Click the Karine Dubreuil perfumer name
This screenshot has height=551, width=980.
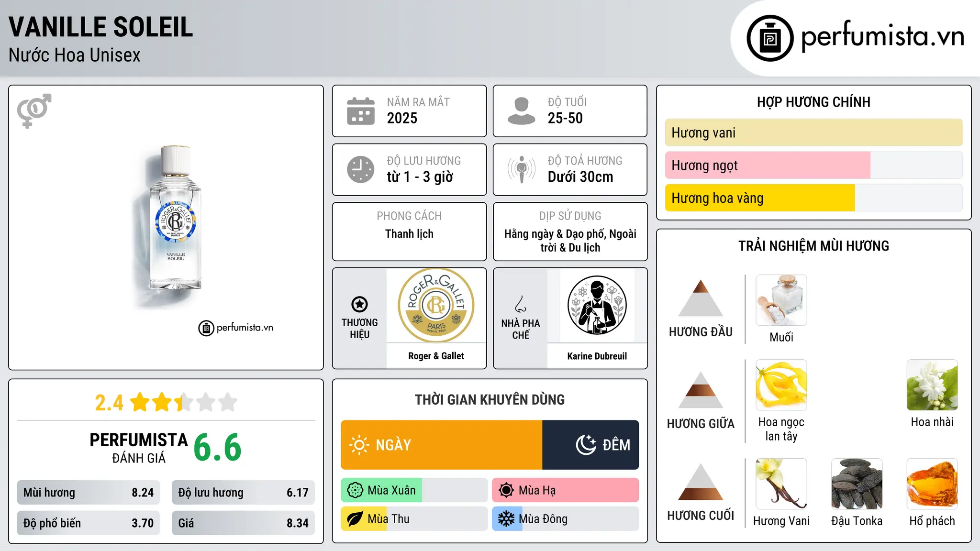point(597,356)
